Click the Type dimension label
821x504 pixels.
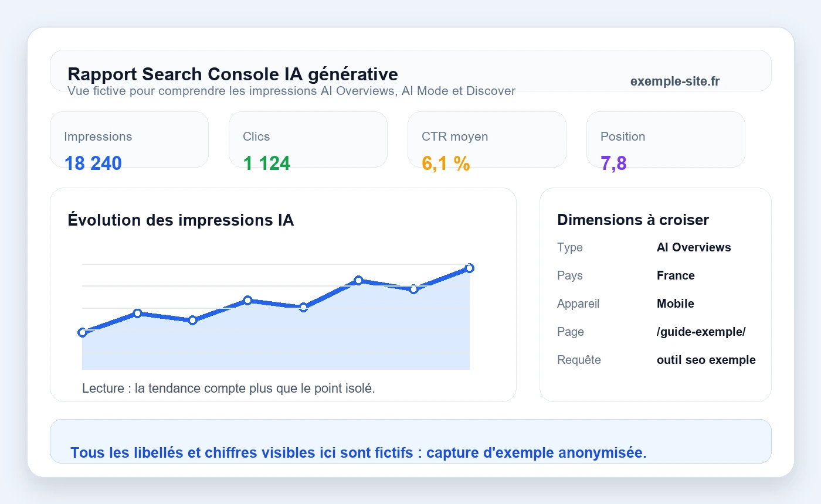[570, 247]
